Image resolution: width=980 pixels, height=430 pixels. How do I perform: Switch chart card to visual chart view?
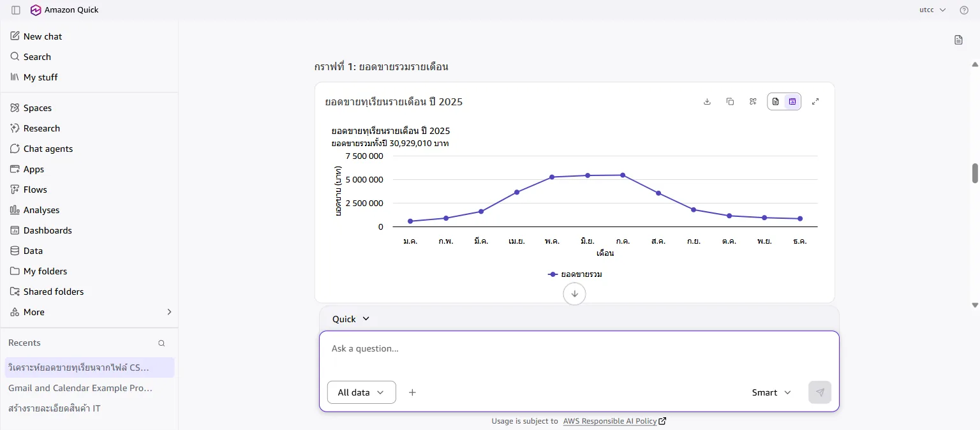tap(792, 101)
